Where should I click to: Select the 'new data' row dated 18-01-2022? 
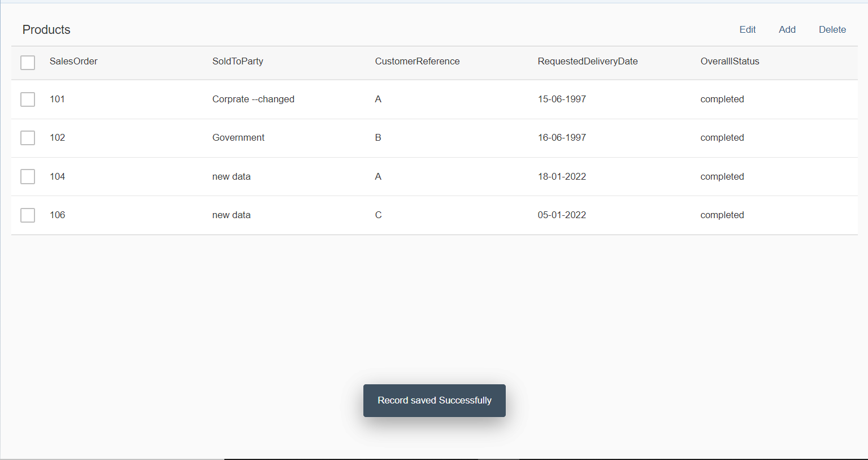231,176
